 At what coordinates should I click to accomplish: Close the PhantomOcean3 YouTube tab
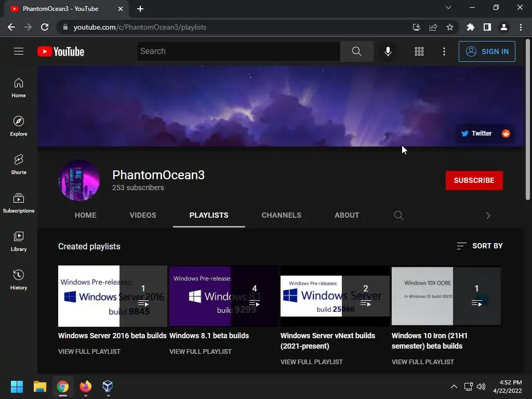pos(121,9)
